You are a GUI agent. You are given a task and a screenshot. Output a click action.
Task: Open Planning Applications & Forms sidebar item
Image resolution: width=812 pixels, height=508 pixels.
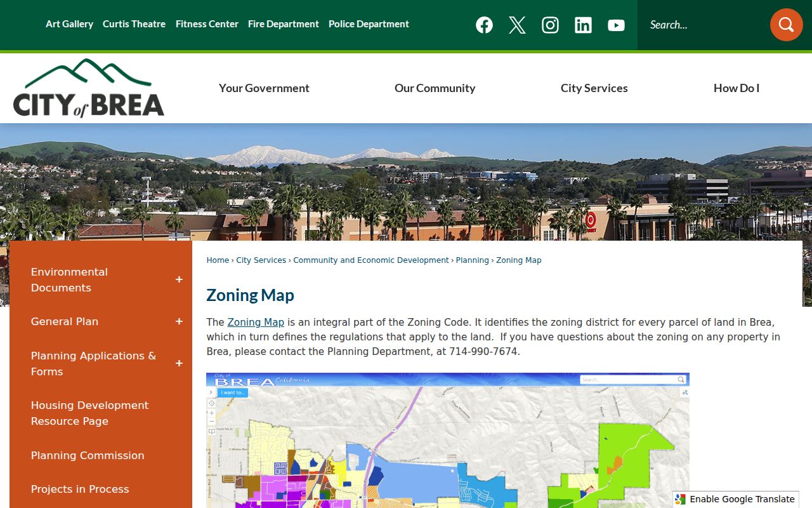(93, 363)
